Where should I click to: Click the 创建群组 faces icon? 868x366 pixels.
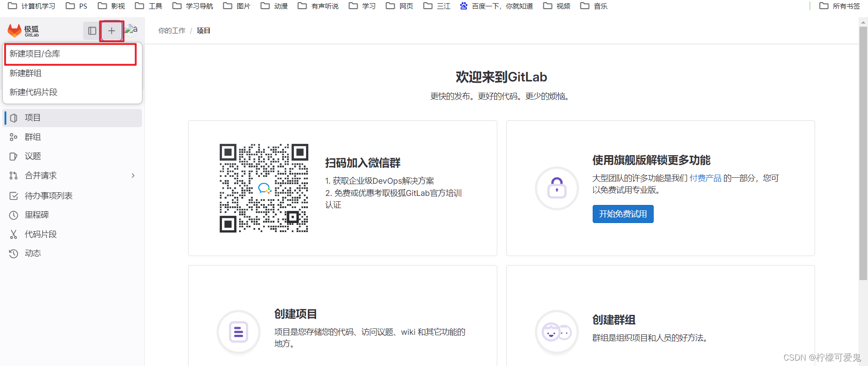[557, 332]
